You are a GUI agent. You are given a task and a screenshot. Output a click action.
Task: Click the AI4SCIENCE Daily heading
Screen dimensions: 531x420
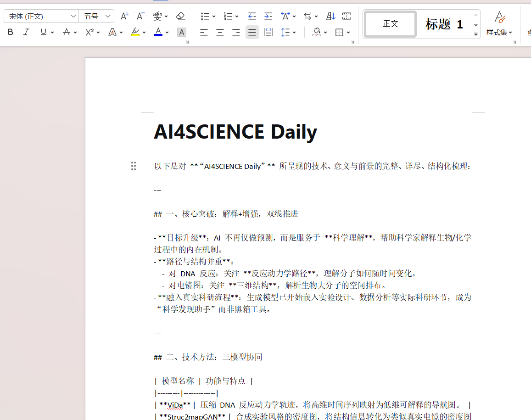[235, 132]
